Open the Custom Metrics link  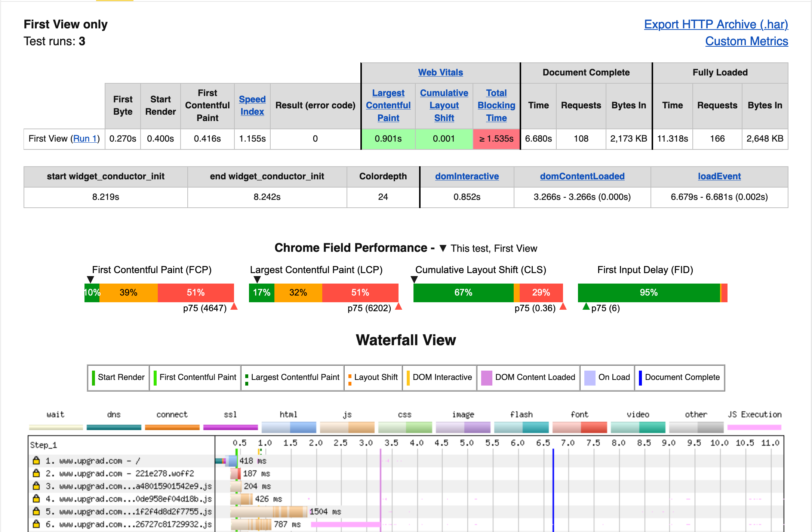coord(747,41)
